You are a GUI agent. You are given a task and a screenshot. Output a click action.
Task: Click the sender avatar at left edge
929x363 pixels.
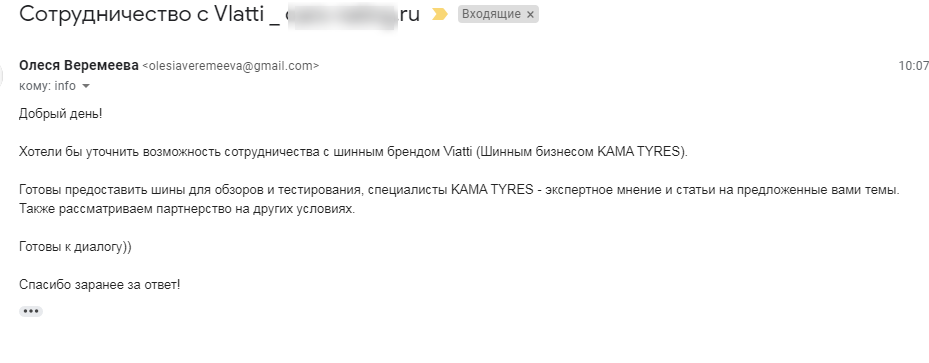click(x=2, y=75)
